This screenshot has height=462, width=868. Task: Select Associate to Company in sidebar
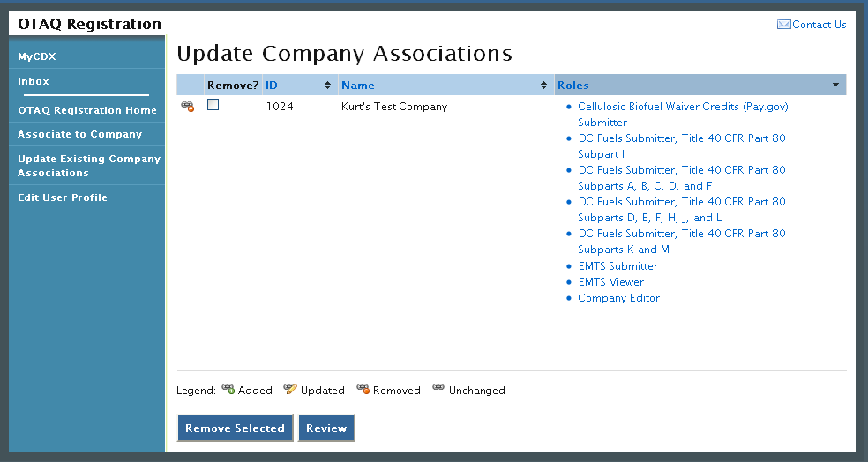pos(79,134)
